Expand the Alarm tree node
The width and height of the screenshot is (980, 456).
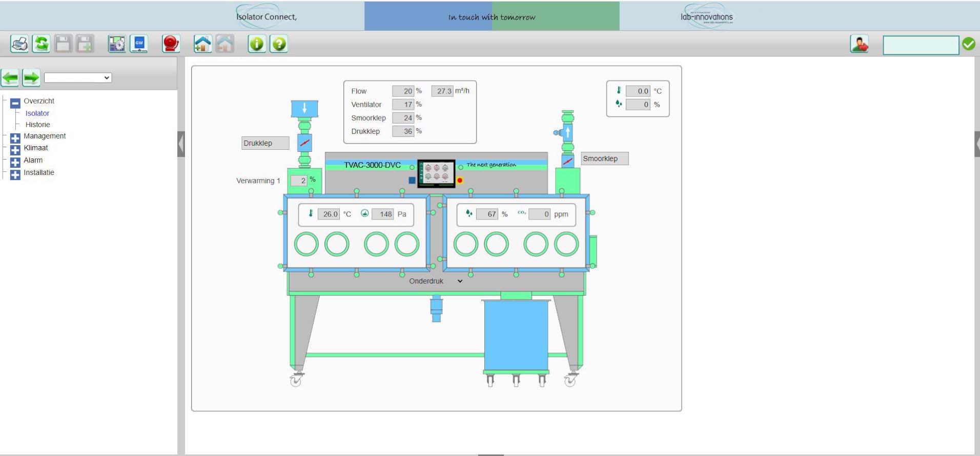point(15,162)
